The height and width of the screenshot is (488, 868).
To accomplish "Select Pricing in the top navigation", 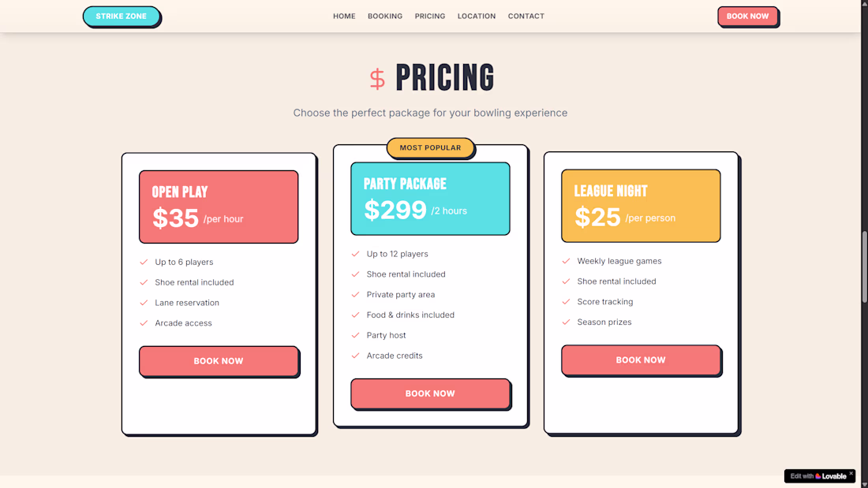I will pyautogui.click(x=430, y=17).
